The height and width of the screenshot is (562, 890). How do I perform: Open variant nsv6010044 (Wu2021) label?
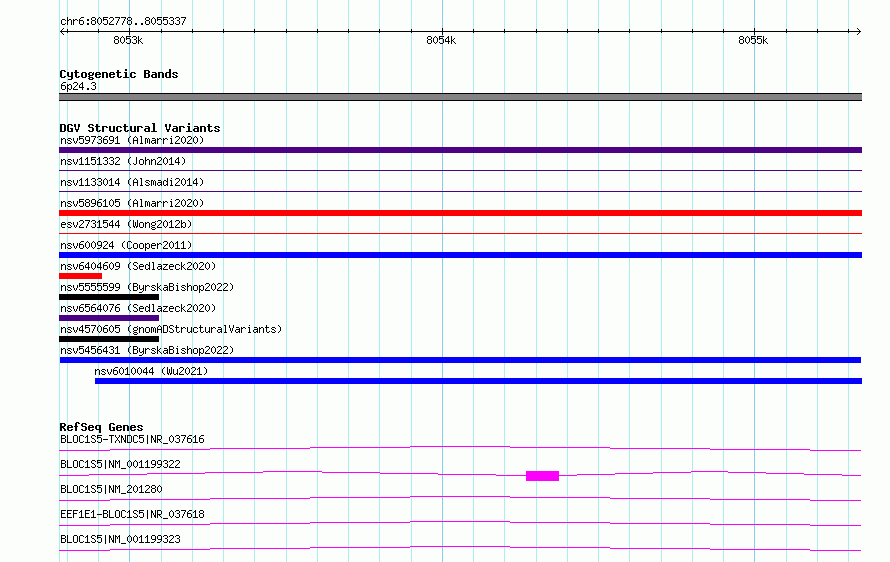coord(151,371)
